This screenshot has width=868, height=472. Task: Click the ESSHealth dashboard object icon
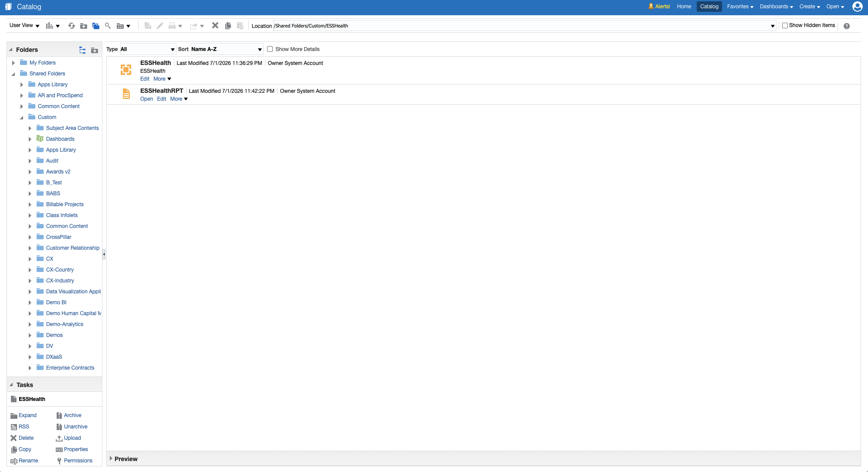[x=126, y=69]
